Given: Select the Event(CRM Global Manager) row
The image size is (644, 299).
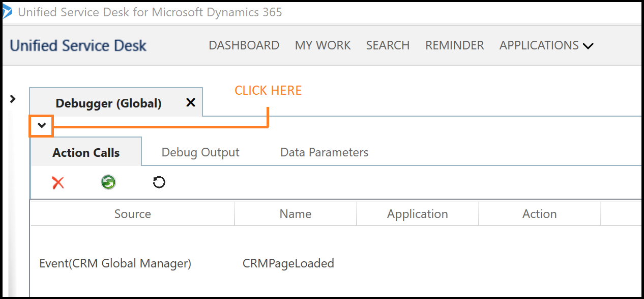Looking at the screenshot, I should pos(115,263).
